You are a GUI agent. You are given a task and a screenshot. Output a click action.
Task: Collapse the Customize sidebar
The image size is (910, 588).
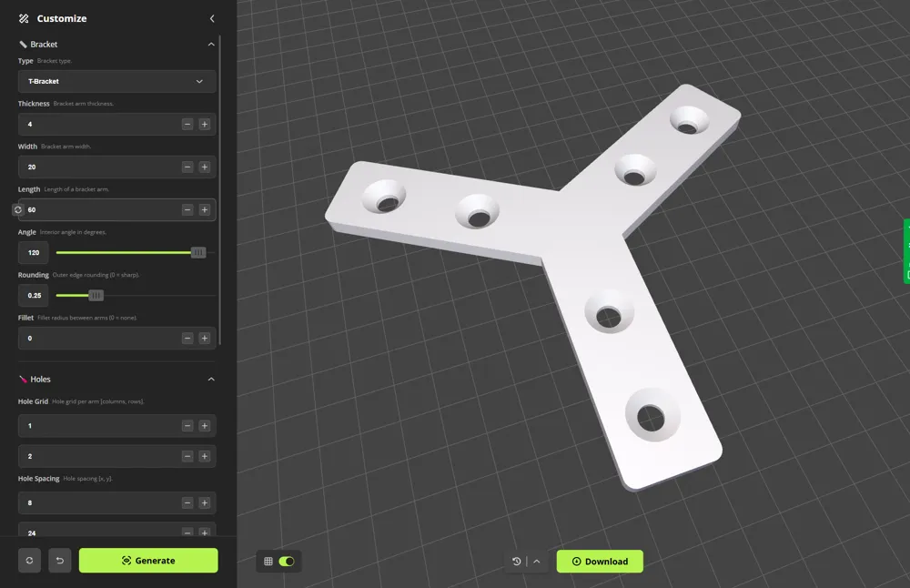[x=212, y=18]
